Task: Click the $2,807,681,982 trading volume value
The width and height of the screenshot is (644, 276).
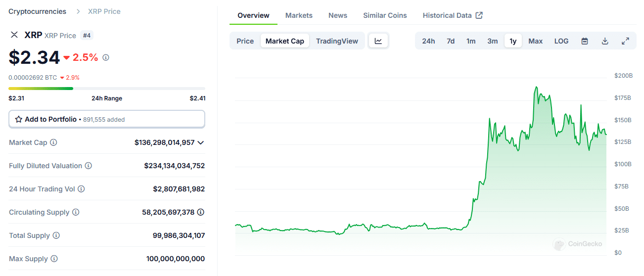Action: pos(179,189)
